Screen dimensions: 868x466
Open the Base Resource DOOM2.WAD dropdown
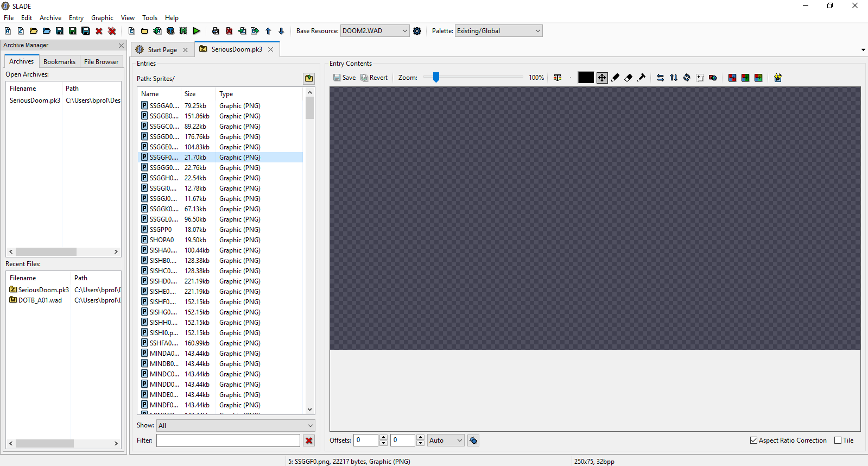point(375,31)
